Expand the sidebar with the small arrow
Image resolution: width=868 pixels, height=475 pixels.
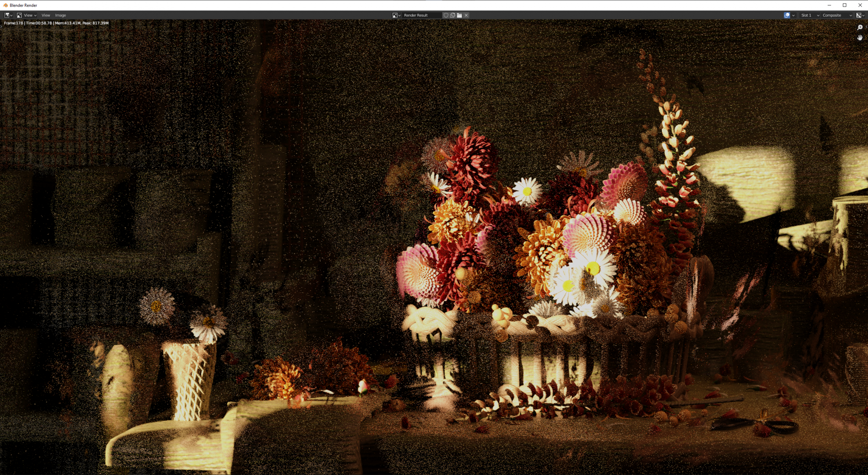click(x=866, y=27)
